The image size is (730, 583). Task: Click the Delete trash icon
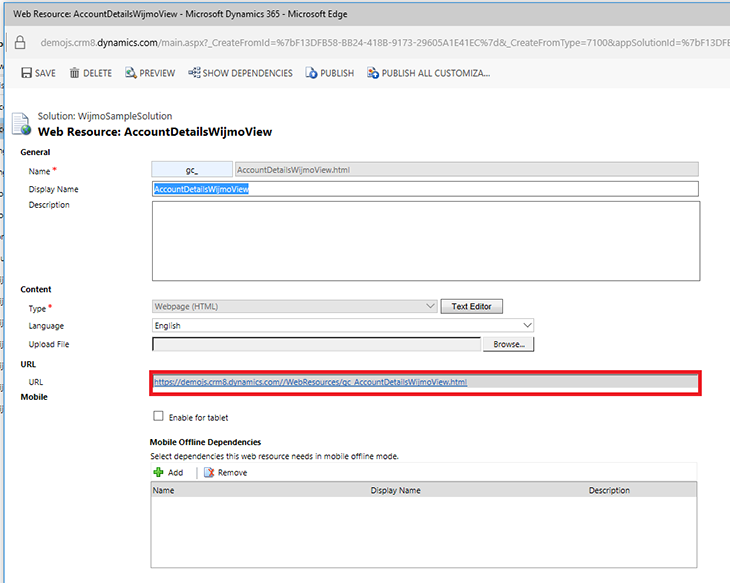74,73
